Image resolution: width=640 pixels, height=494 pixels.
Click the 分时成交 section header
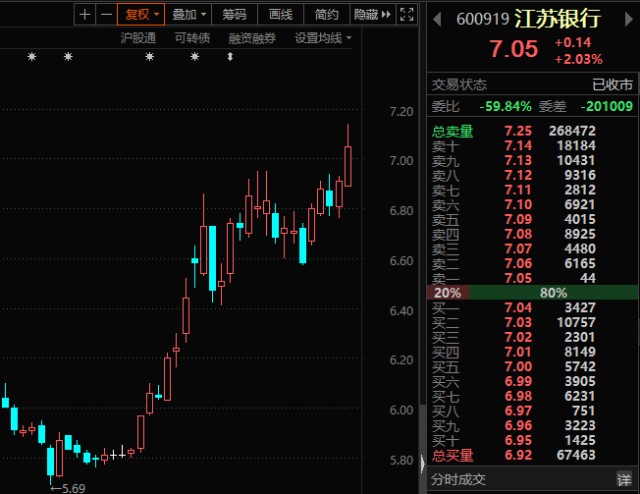point(458,479)
